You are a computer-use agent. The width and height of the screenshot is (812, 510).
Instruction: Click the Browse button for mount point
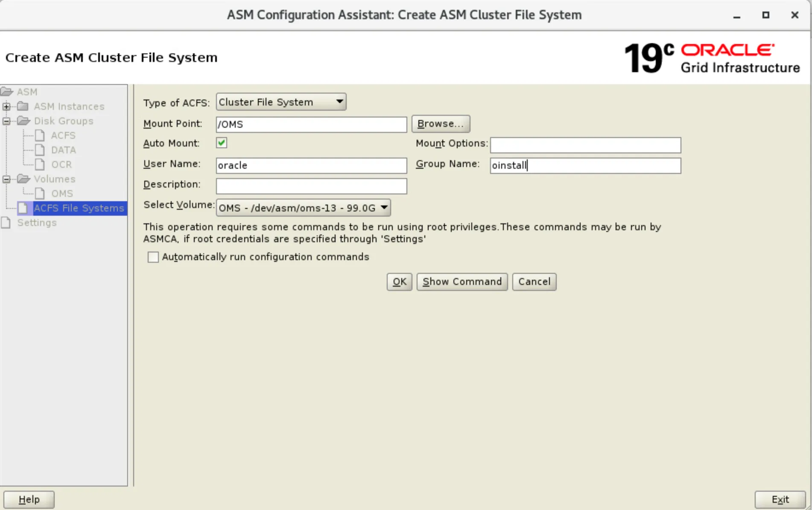pos(440,124)
